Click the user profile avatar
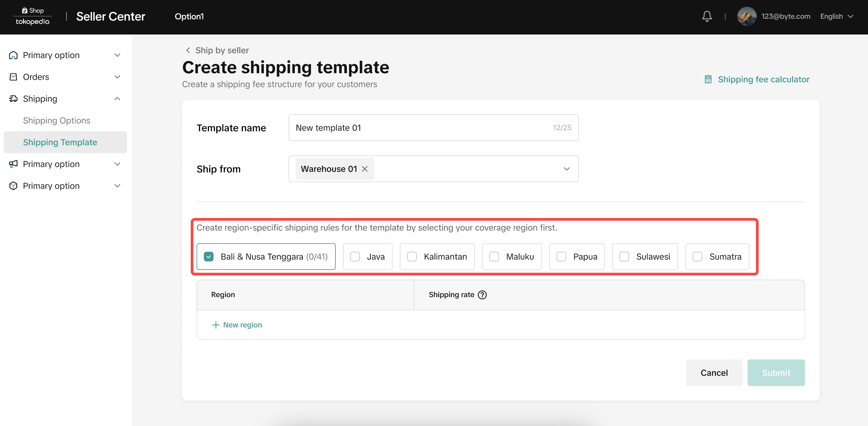The image size is (868, 426). (x=746, y=16)
